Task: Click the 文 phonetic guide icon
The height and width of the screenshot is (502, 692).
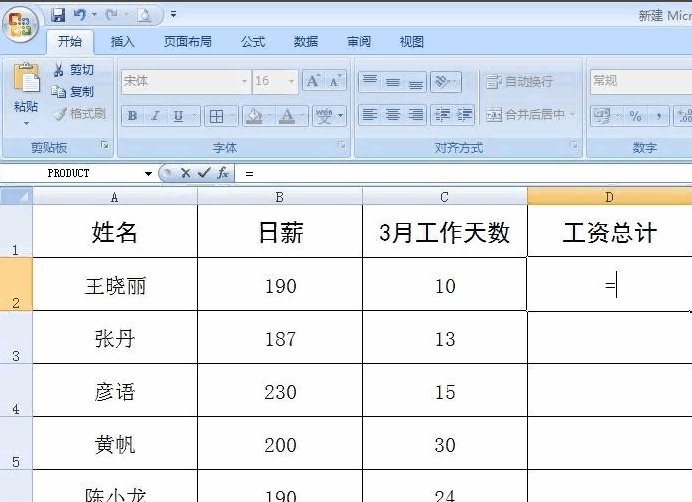Action: 324,116
